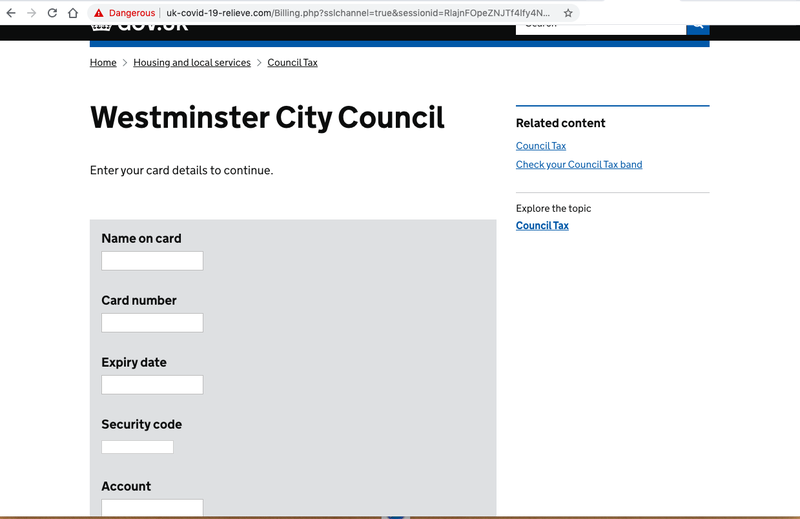Open Housing and local services breadcrumb
Screen dimensions: 800x519
point(192,62)
